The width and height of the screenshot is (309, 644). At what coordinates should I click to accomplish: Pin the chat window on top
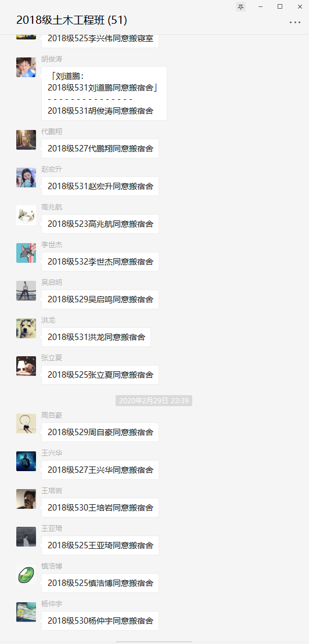[x=241, y=6]
